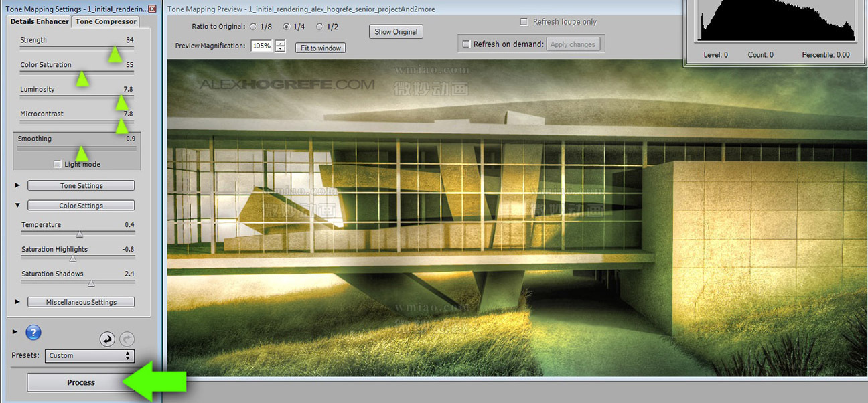Check the Refresh loupe only checkbox
868x403 pixels.
pos(524,22)
